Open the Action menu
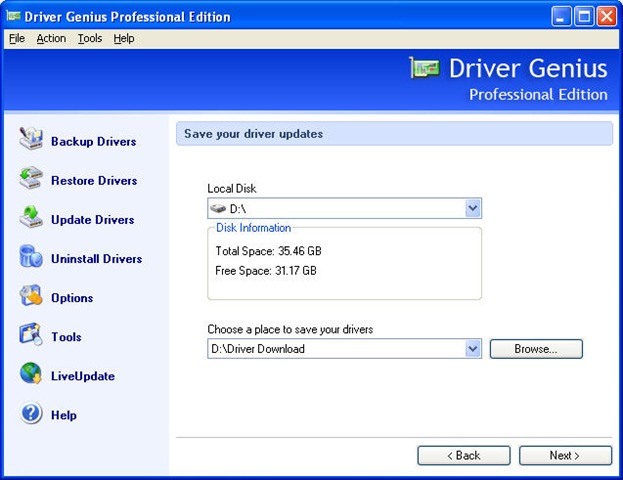This screenshot has height=480, width=623. tap(51, 38)
